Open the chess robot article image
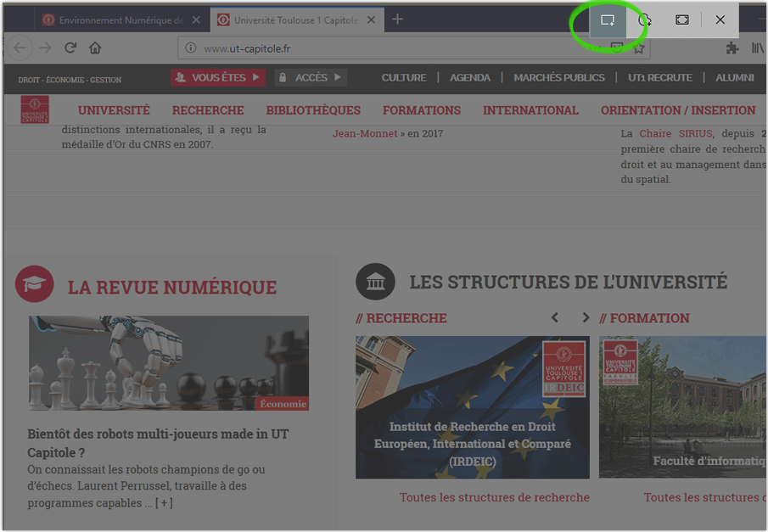Screen dimensions: 768x532 (169, 363)
